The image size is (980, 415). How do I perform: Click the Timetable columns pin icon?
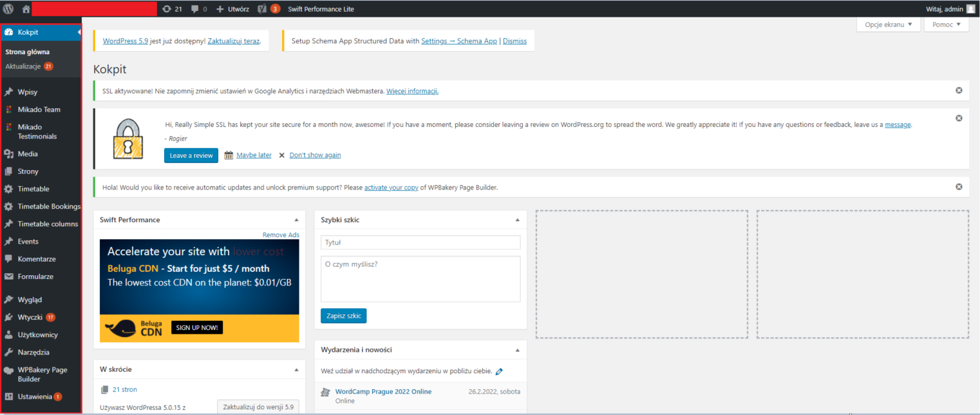click(8, 224)
